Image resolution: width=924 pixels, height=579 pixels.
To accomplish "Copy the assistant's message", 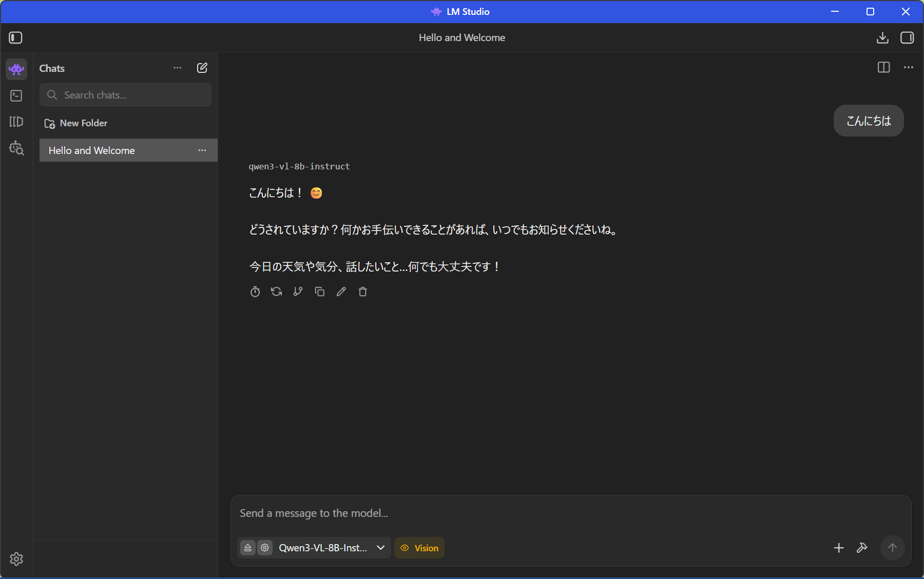I will click(319, 292).
